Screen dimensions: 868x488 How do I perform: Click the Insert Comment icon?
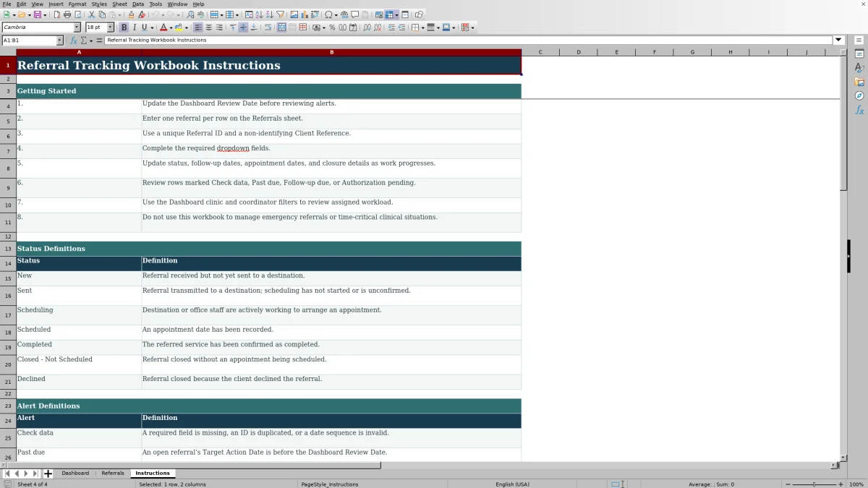point(355,14)
